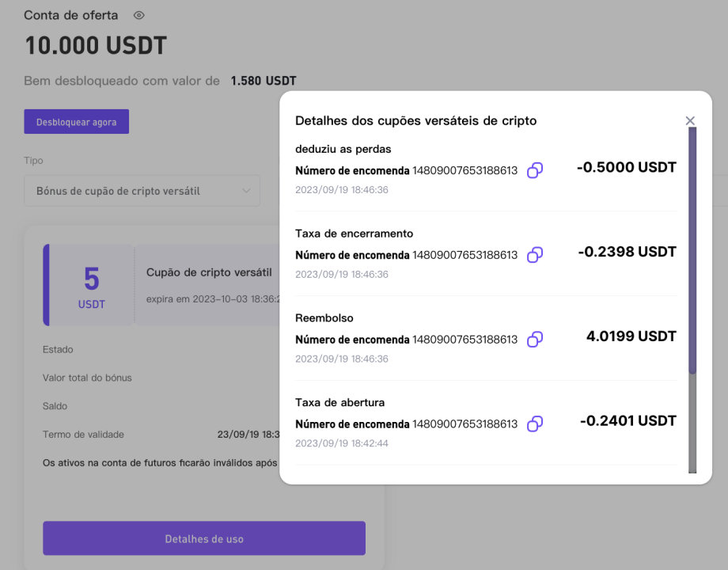The width and height of the screenshot is (728, 570).
Task: Select the 5 USDT coupon card
Action: pyautogui.click(x=92, y=285)
